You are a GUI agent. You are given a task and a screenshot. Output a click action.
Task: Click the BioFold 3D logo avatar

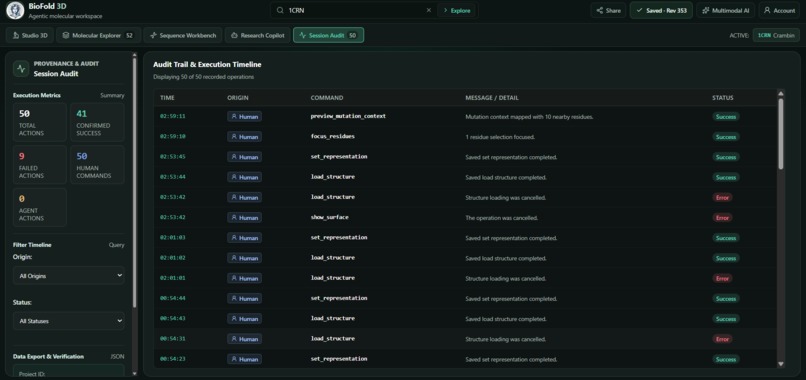pos(15,10)
